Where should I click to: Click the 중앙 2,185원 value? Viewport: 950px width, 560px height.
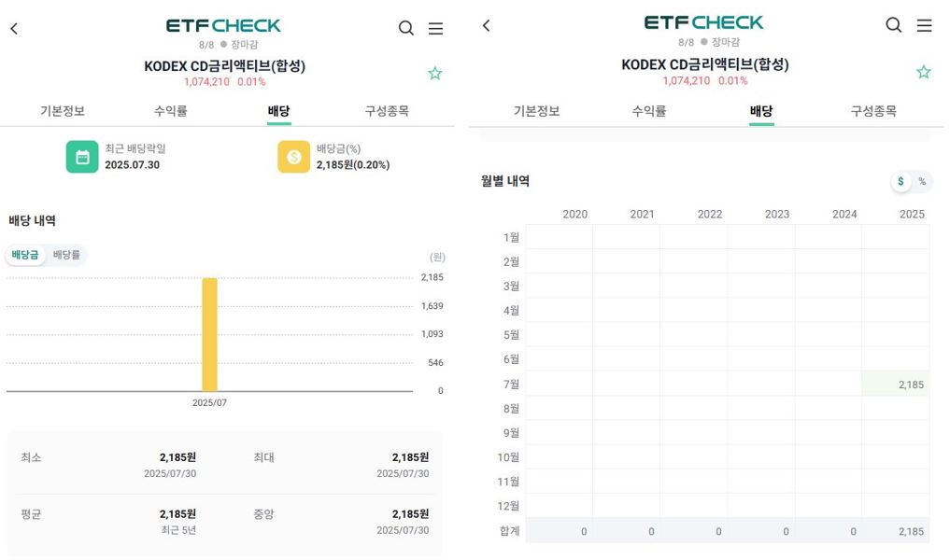(x=410, y=514)
